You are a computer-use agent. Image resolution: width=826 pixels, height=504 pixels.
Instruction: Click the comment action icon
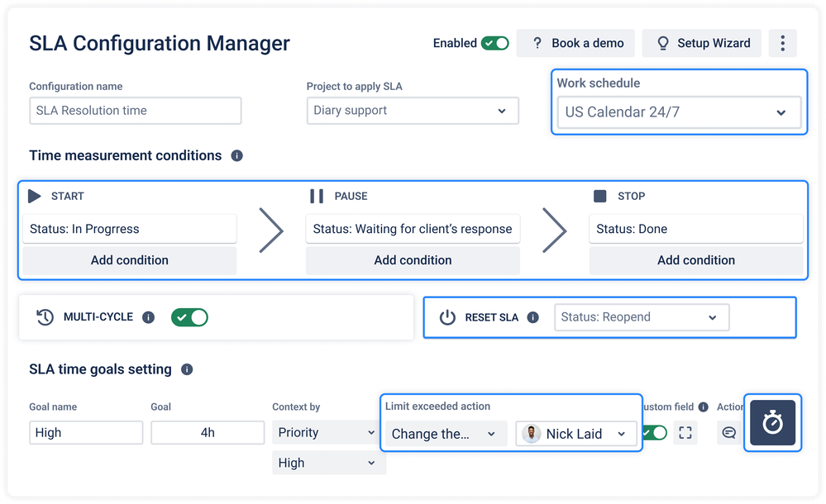(x=728, y=432)
